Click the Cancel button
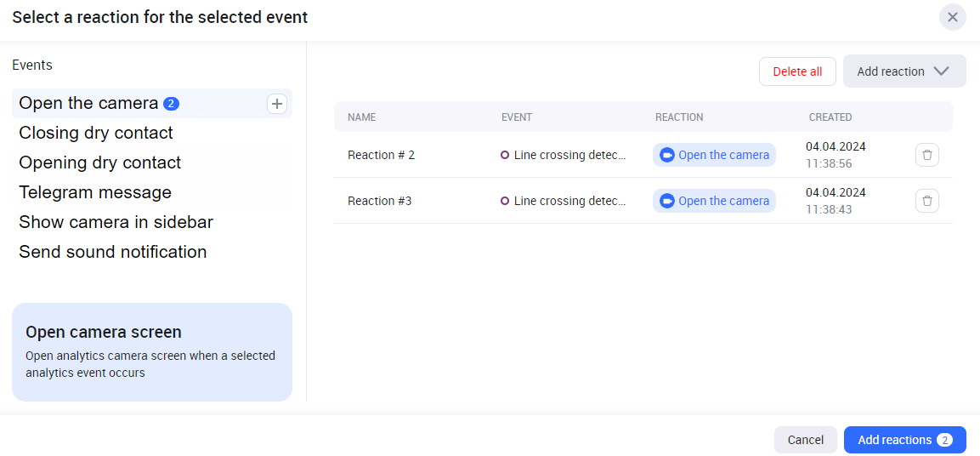Viewport: 980px width, 456px height. tap(805, 440)
